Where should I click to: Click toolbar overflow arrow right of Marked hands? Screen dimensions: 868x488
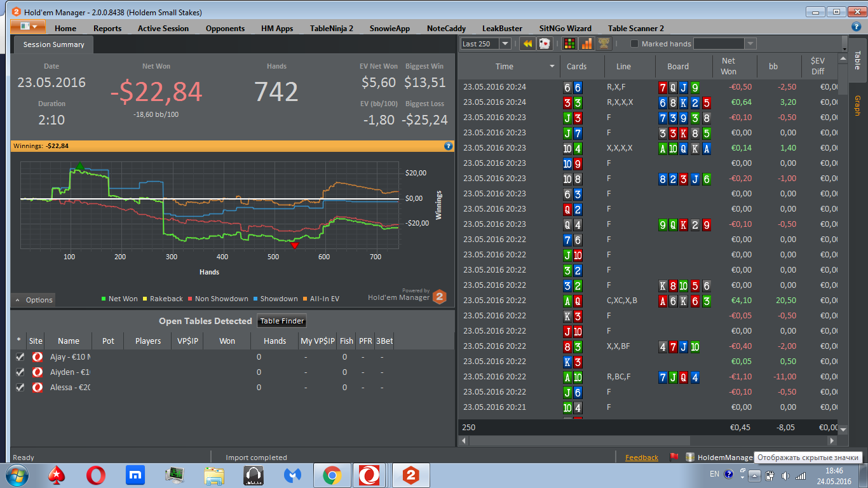[x=844, y=44]
